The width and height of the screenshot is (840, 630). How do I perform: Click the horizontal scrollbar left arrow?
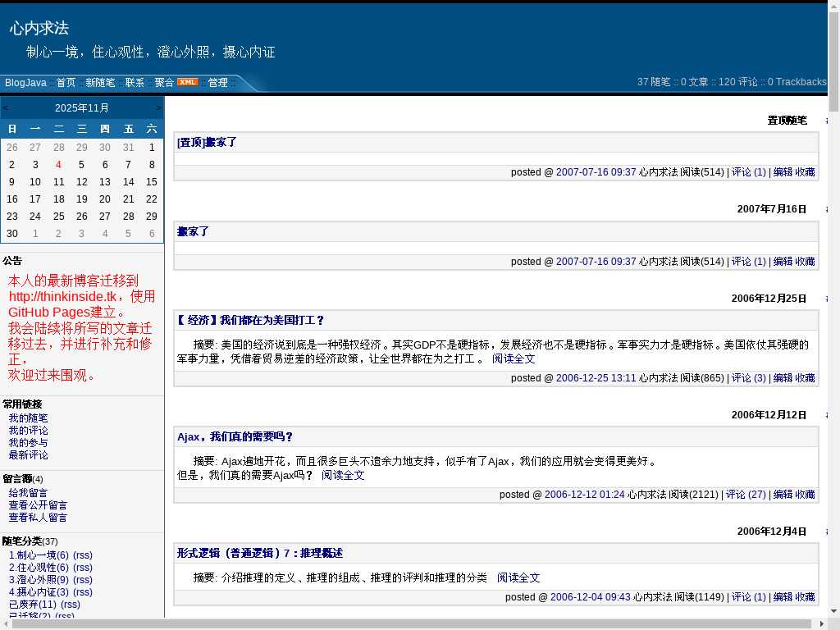pyautogui.click(x=7, y=623)
